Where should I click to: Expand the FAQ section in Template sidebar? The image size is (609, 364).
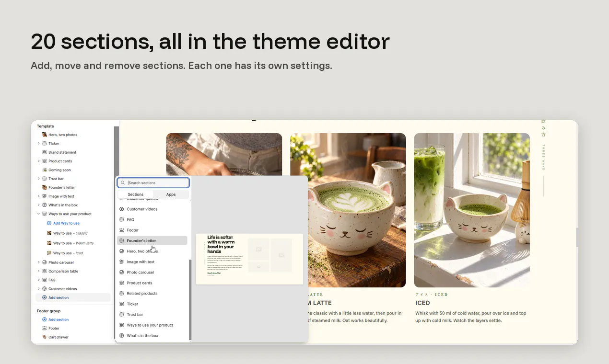[39, 280]
